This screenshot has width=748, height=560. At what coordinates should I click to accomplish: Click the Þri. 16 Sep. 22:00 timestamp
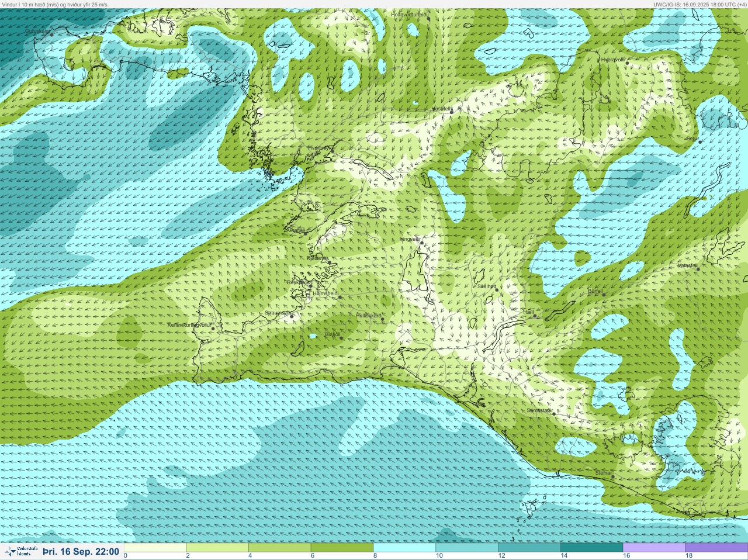[81, 551]
